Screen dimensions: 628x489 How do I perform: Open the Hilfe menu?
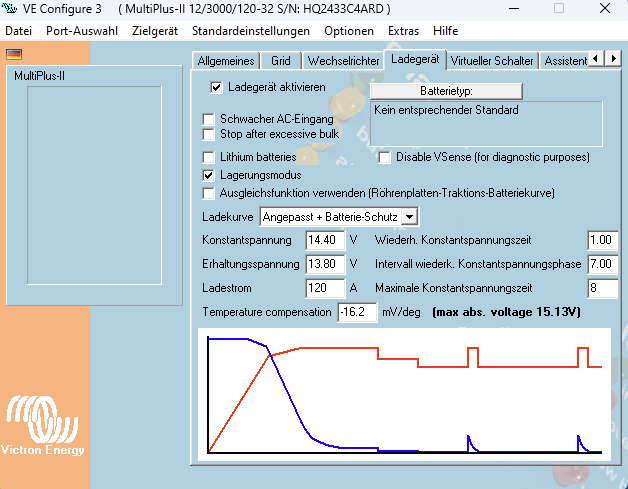(x=445, y=31)
